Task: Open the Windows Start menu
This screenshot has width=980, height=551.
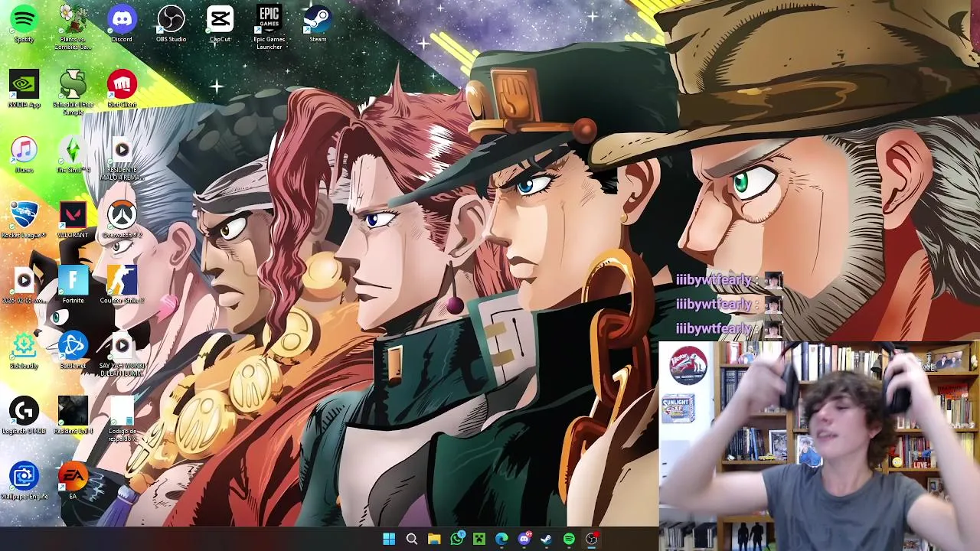Action: tap(389, 540)
